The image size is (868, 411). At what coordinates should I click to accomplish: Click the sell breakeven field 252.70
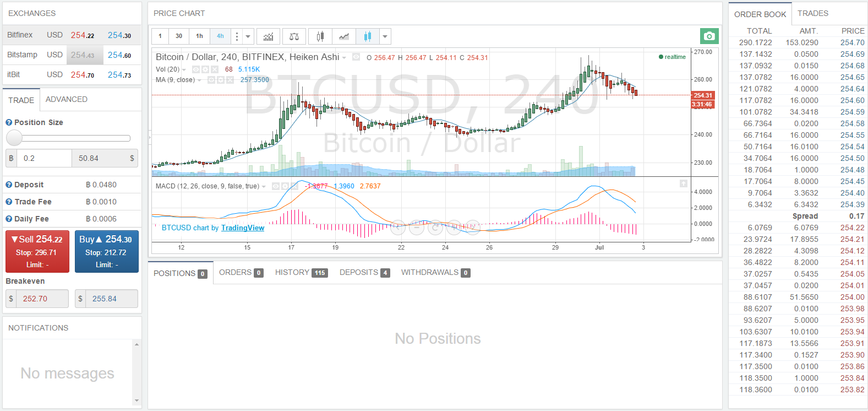pyautogui.click(x=42, y=299)
